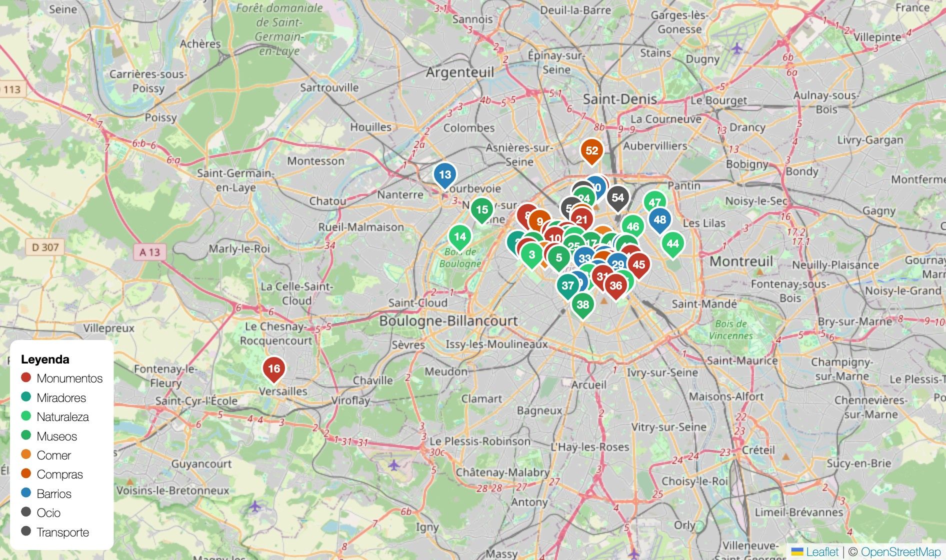
Task: Click green marker 15 near Neuilly
Action: point(481,210)
